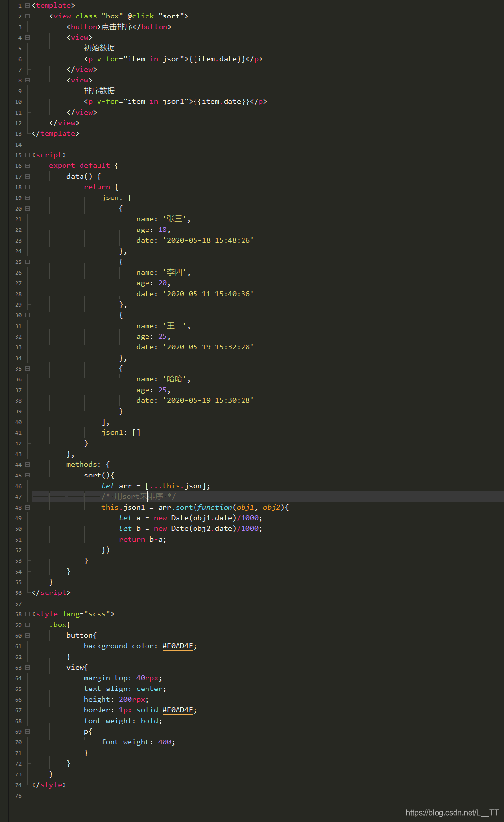504x822 pixels.
Task: Click the font-weight: bold declaration
Action: tap(123, 721)
